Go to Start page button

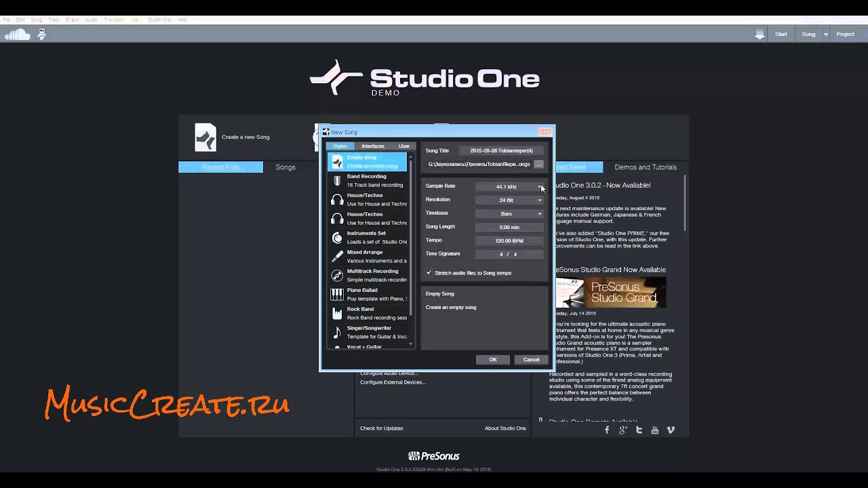[x=781, y=34]
